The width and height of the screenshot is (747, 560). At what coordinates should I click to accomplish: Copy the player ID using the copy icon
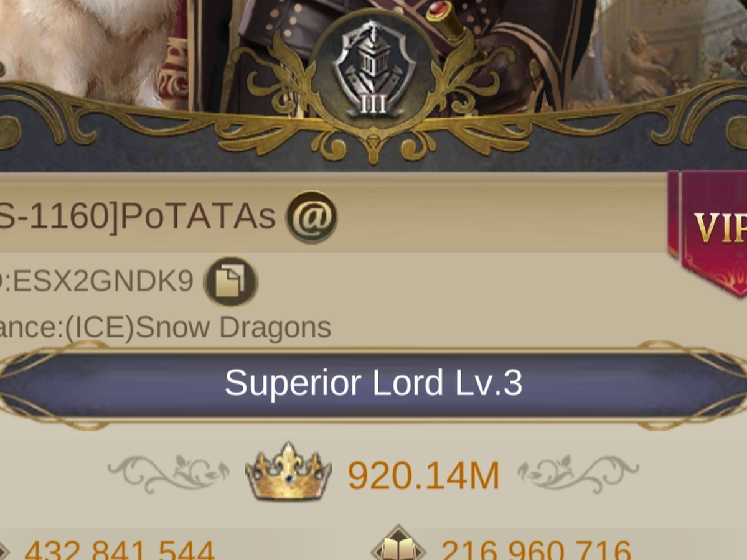231,282
